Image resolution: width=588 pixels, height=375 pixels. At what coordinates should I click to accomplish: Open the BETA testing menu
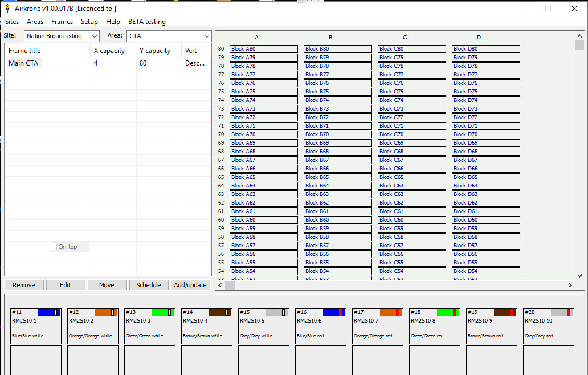[x=146, y=22]
